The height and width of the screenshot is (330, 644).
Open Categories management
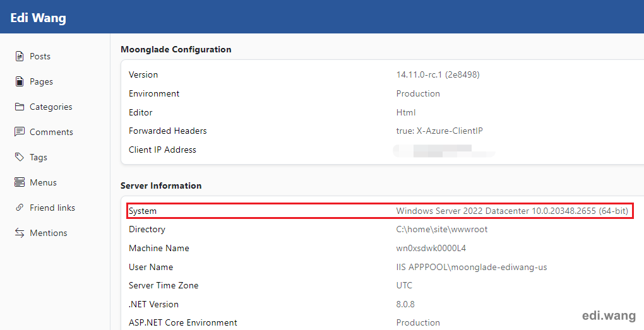51,107
